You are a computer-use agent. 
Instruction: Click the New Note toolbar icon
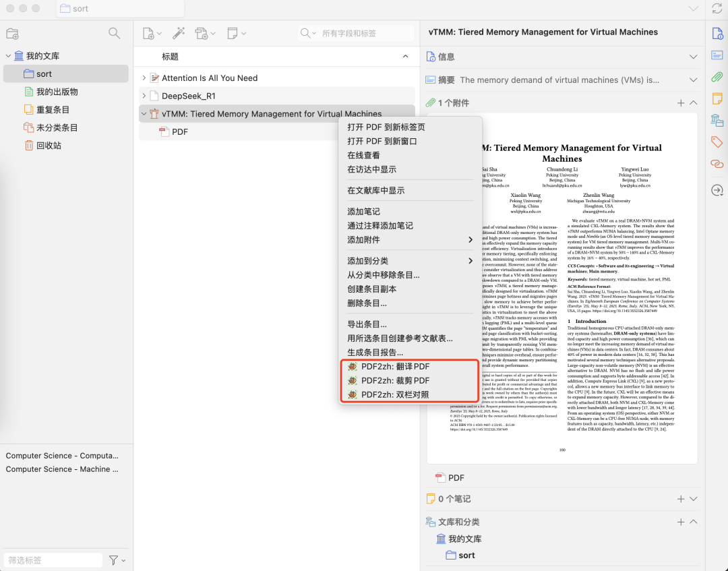pyautogui.click(x=234, y=32)
